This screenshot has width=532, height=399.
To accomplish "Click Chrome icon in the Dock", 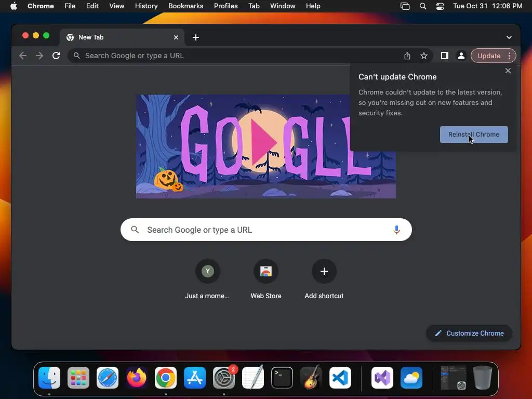I will pos(166,378).
